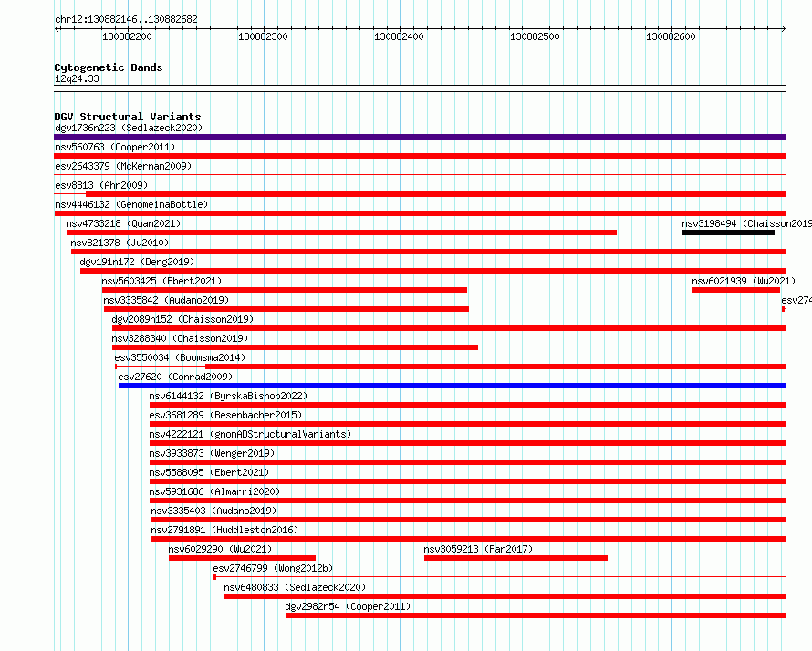
Task: Click nsv6480833 (Sedlazeck2020) label
Action: [295, 587]
